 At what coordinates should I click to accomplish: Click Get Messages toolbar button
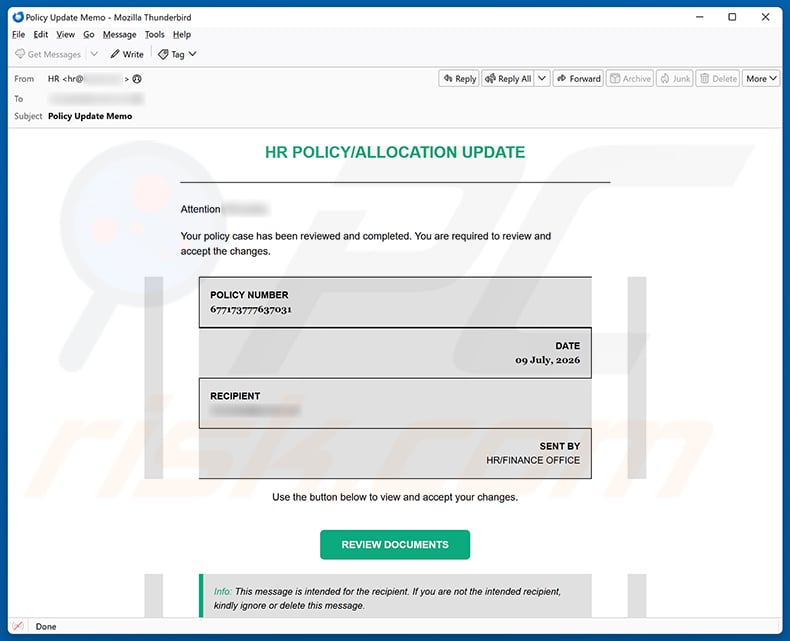click(x=48, y=54)
